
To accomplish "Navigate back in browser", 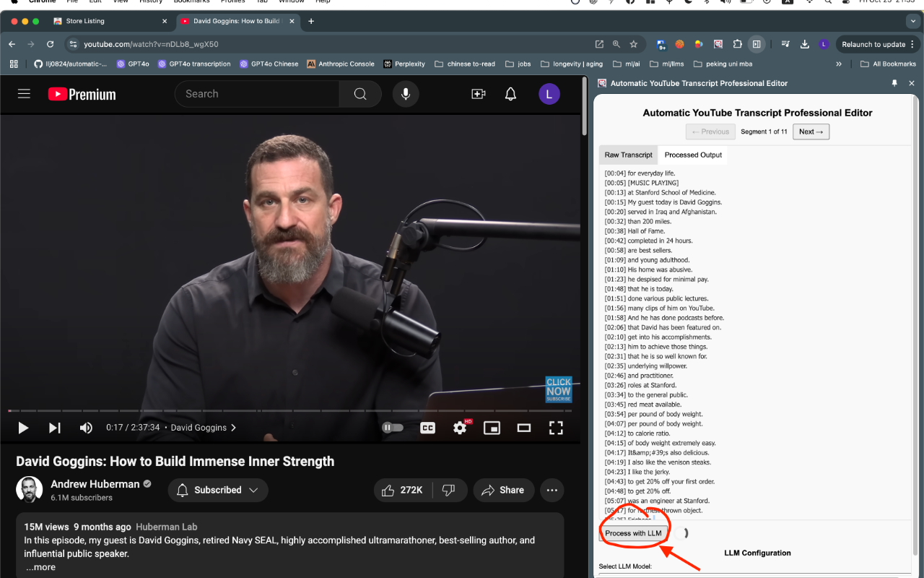I will tap(12, 44).
